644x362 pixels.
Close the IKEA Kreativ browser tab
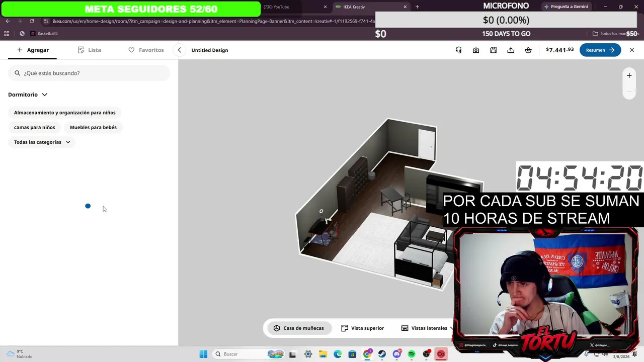click(x=405, y=7)
